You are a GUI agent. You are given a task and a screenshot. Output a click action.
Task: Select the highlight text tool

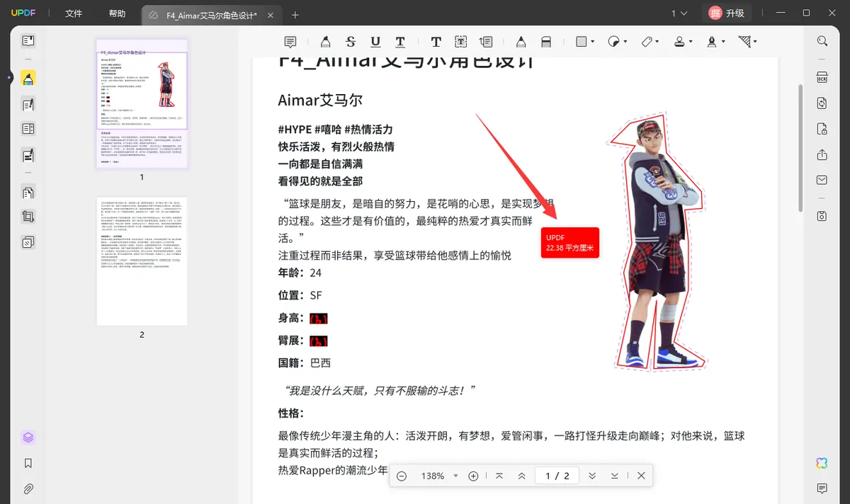click(x=325, y=42)
